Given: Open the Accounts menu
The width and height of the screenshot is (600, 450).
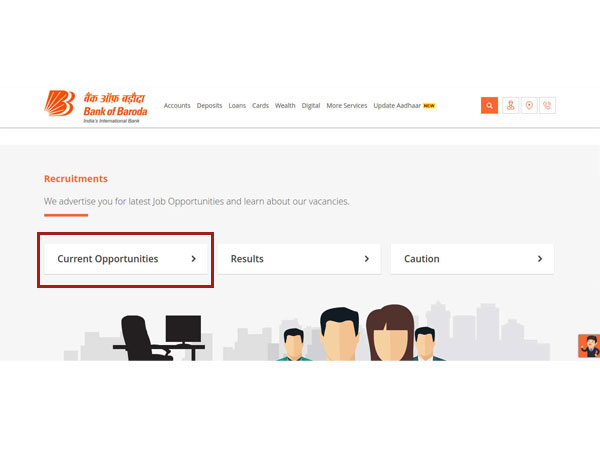Looking at the screenshot, I should [x=177, y=106].
